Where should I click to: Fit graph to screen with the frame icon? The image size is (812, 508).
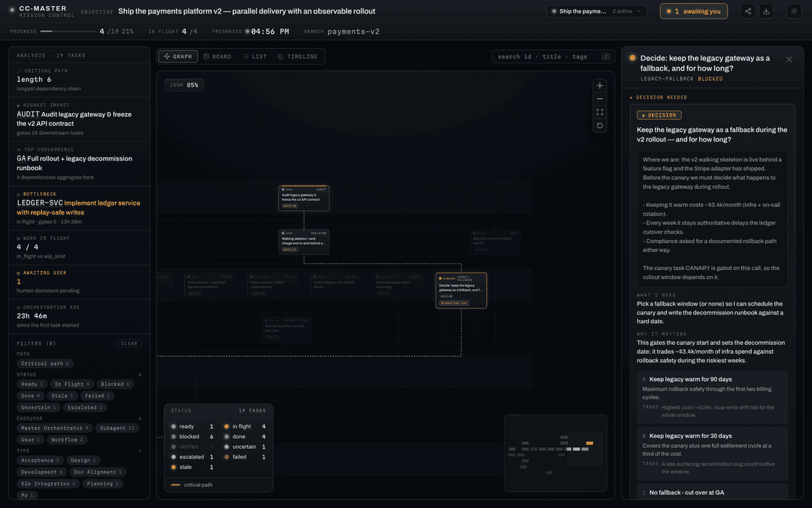[600, 112]
